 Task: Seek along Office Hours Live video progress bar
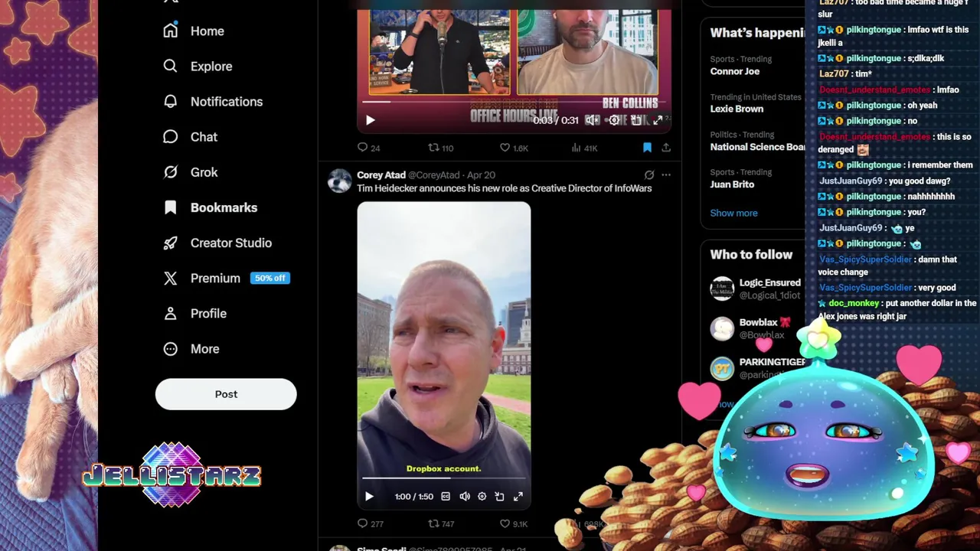pyautogui.click(x=514, y=101)
